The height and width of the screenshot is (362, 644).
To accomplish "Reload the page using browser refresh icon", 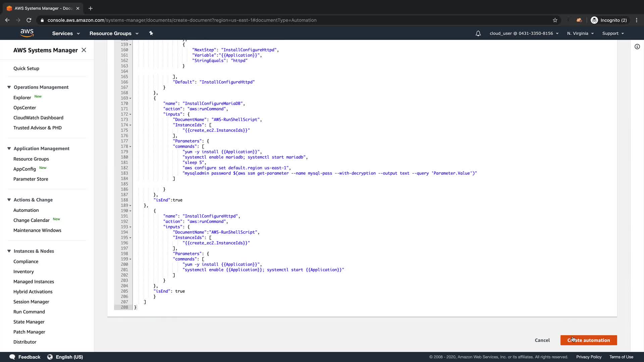I will coord(29,20).
